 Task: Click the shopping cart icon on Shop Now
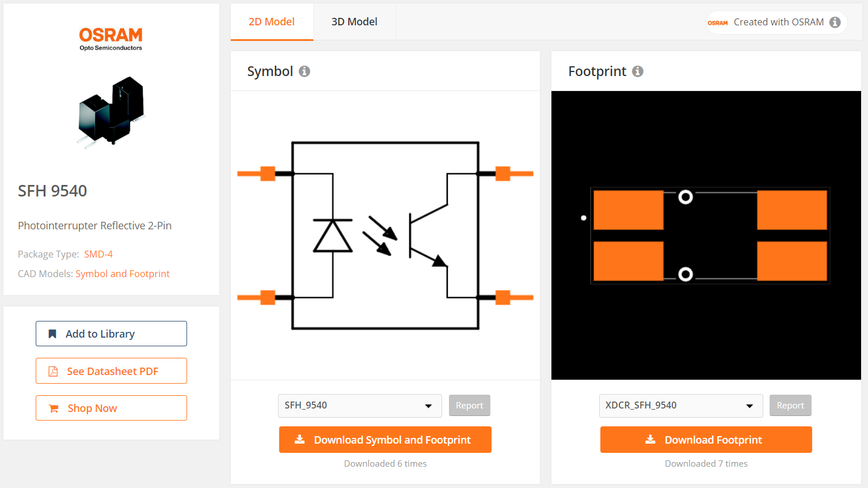[54, 408]
